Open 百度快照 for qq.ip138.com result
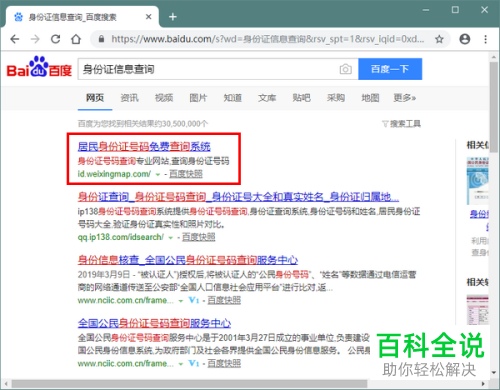The height and width of the screenshot is (390, 500). click(x=198, y=237)
